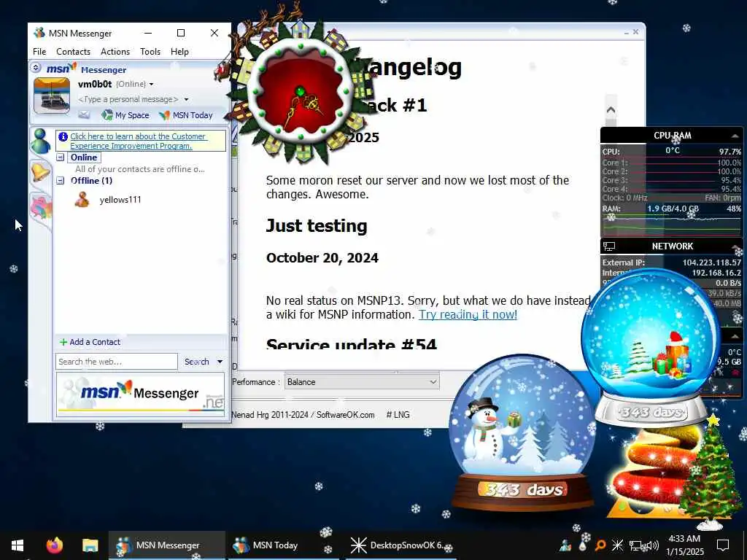
Task: Click the water drop tray icon
Action: [x=583, y=545]
